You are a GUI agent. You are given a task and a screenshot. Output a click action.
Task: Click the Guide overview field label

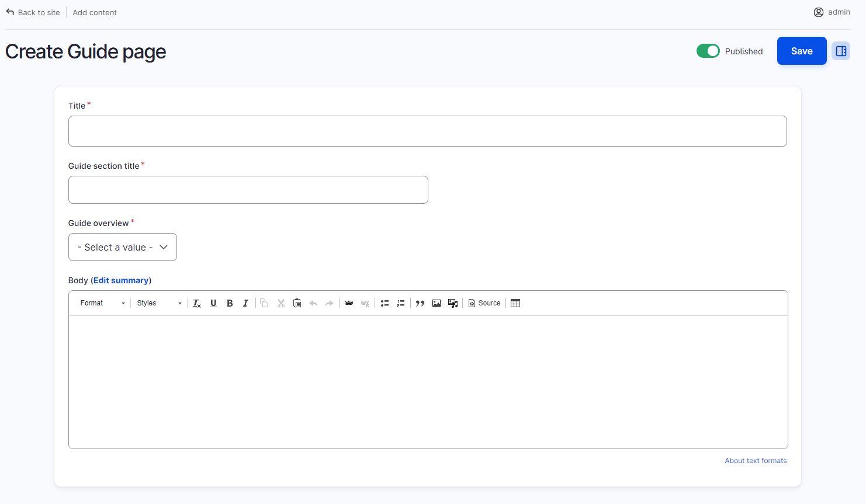98,223
